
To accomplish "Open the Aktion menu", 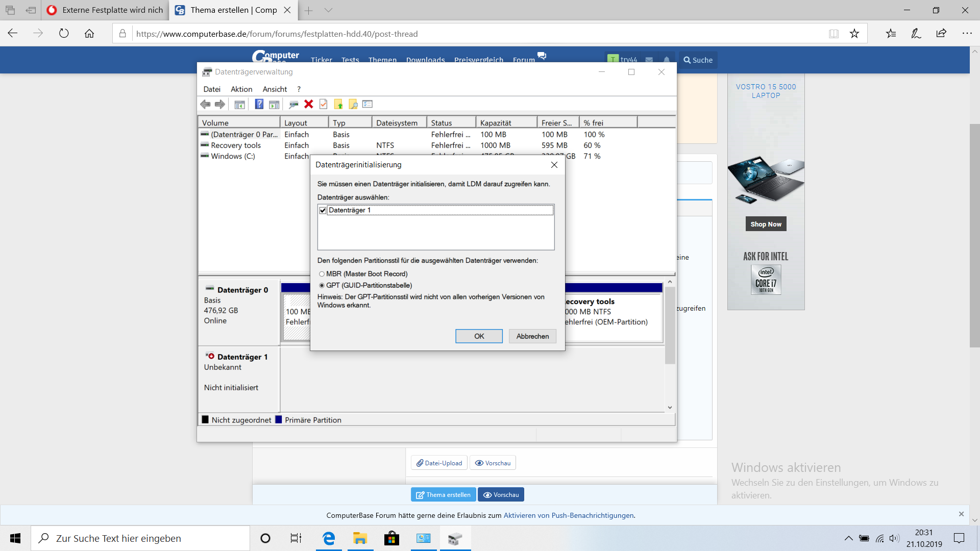I will [241, 89].
